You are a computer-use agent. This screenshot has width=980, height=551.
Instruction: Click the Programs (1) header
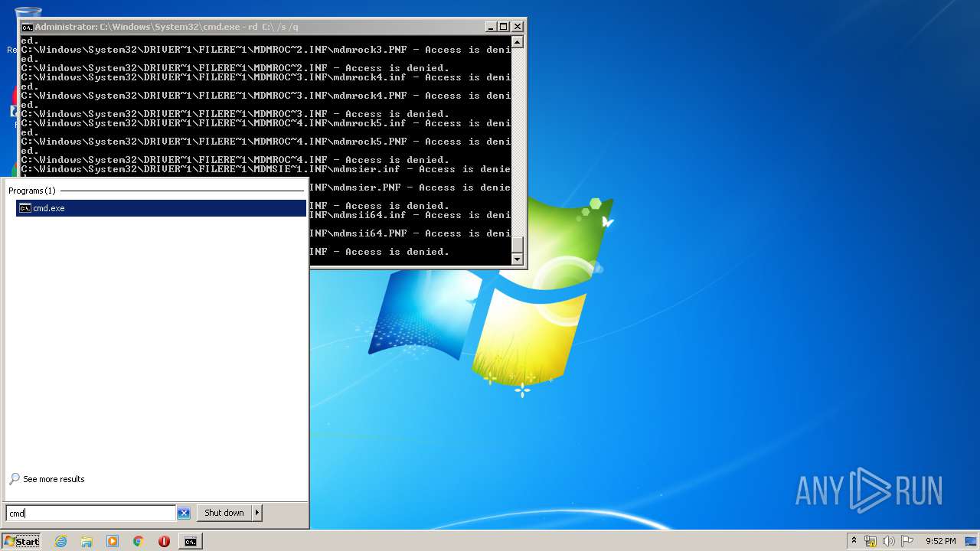pyautogui.click(x=32, y=191)
